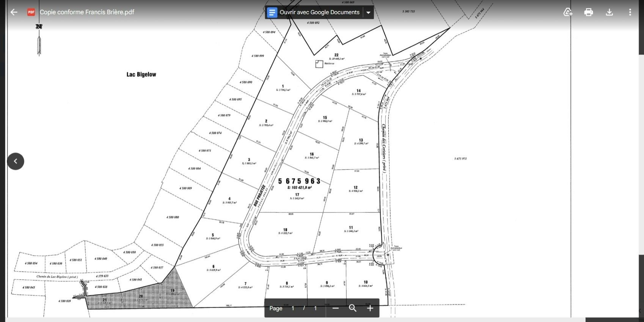Expand the open-with dropdown arrow
This screenshot has width=644, height=322.
point(368,13)
